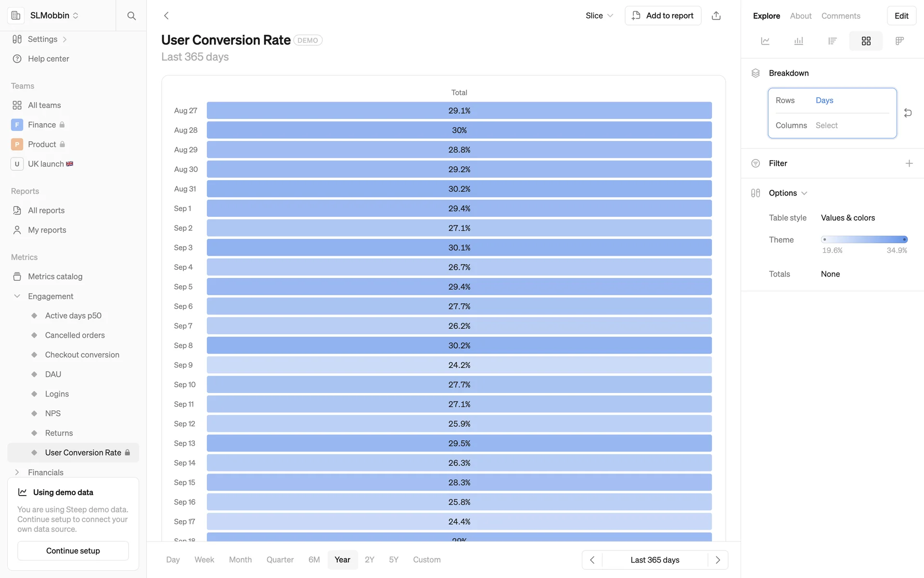The image size is (924, 578).
Task: Click the Theme color gradient slider
Action: (x=864, y=239)
